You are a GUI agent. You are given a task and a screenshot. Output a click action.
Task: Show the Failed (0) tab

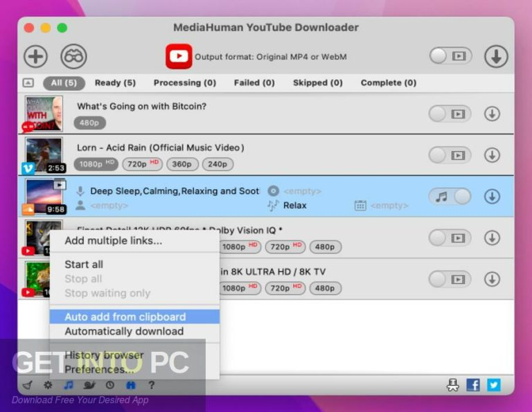[x=254, y=82]
